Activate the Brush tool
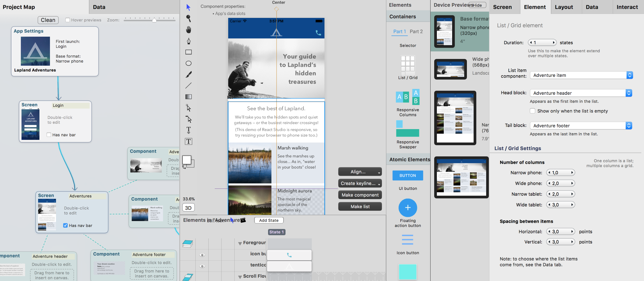Screen dimensions: 644x281 [189, 74]
